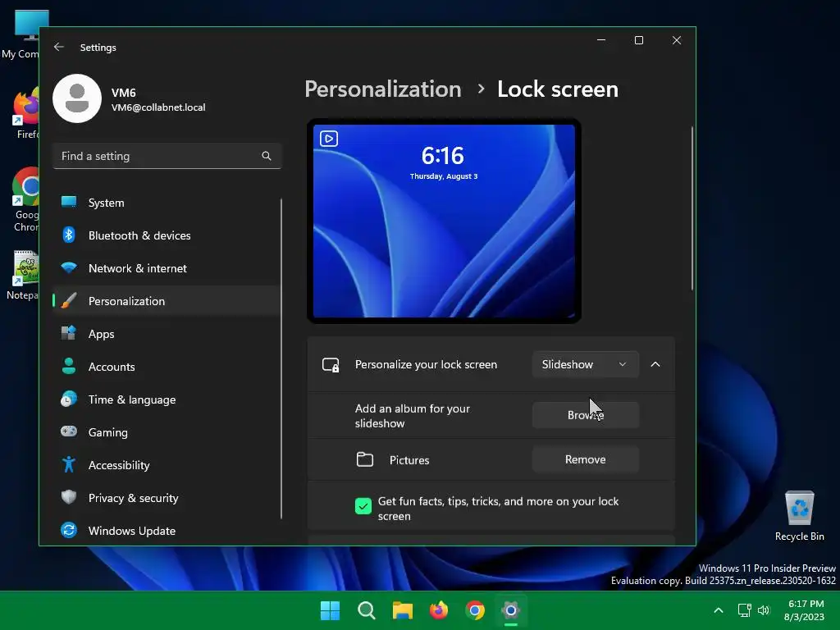Go to Network & internet

pyautogui.click(x=166, y=268)
